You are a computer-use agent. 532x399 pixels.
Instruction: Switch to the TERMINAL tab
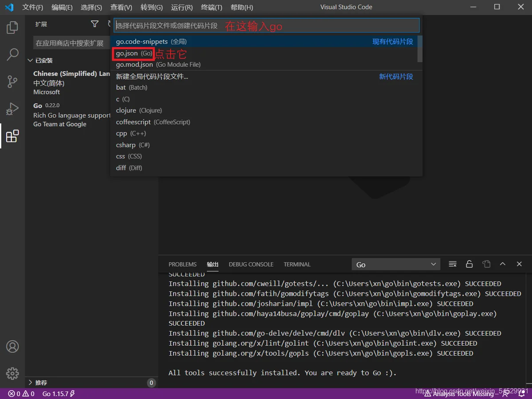tap(297, 264)
